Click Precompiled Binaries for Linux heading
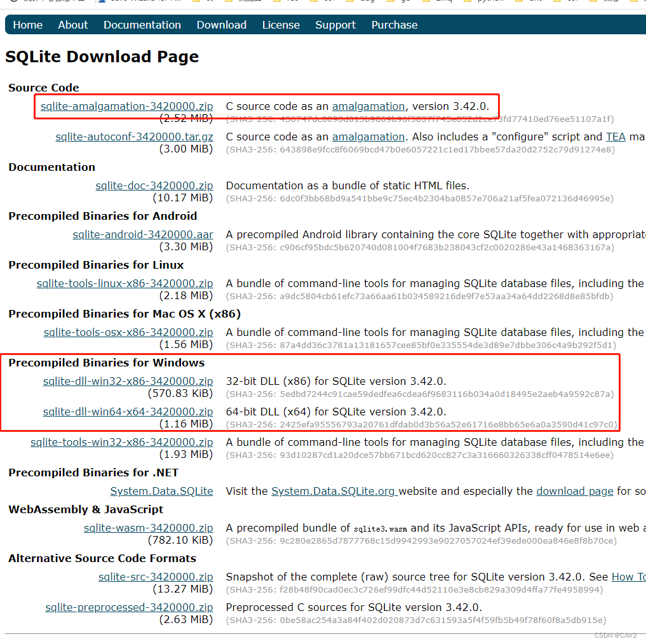The width and height of the screenshot is (646, 644). point(96,265)
